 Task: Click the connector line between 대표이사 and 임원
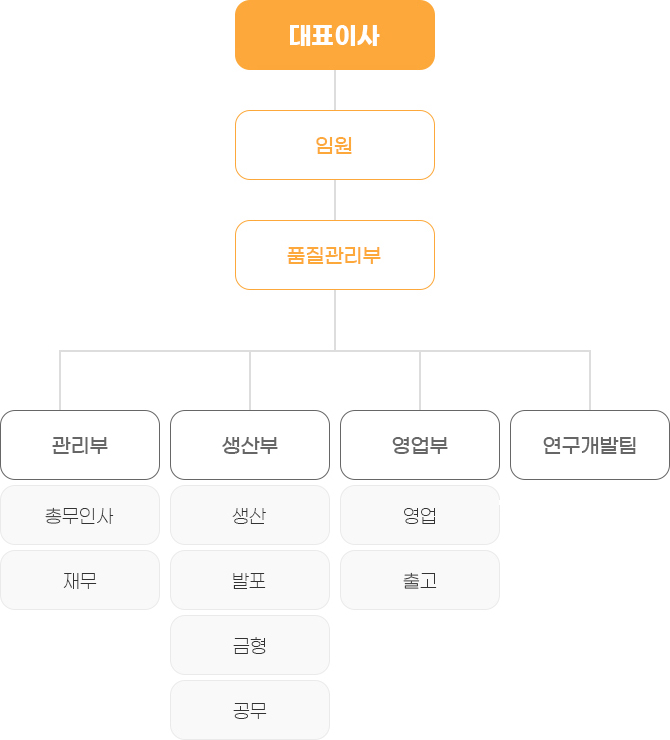pyautogui.click(x=335, y=90)
